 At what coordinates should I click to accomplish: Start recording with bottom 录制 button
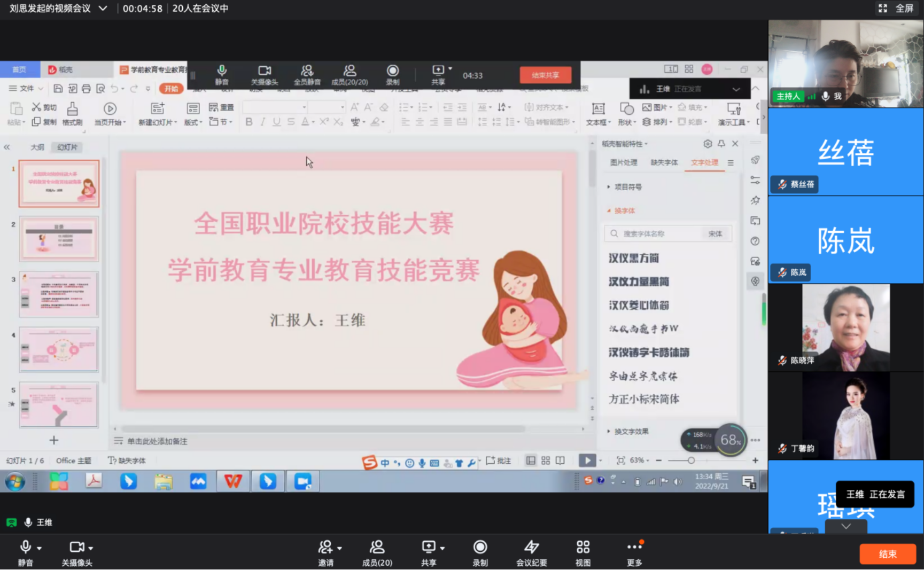coord(480,552)
